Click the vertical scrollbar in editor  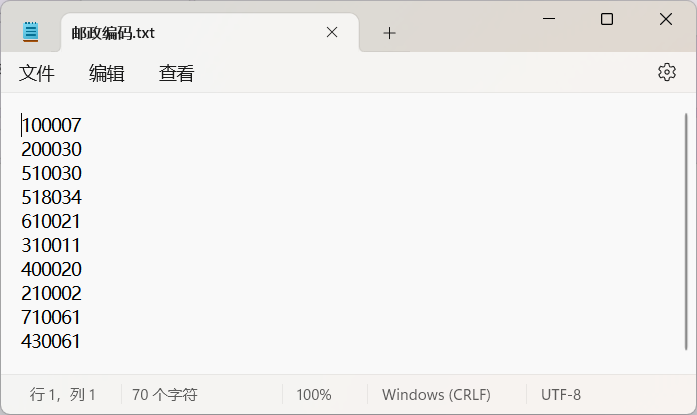(x=686, y=231)
